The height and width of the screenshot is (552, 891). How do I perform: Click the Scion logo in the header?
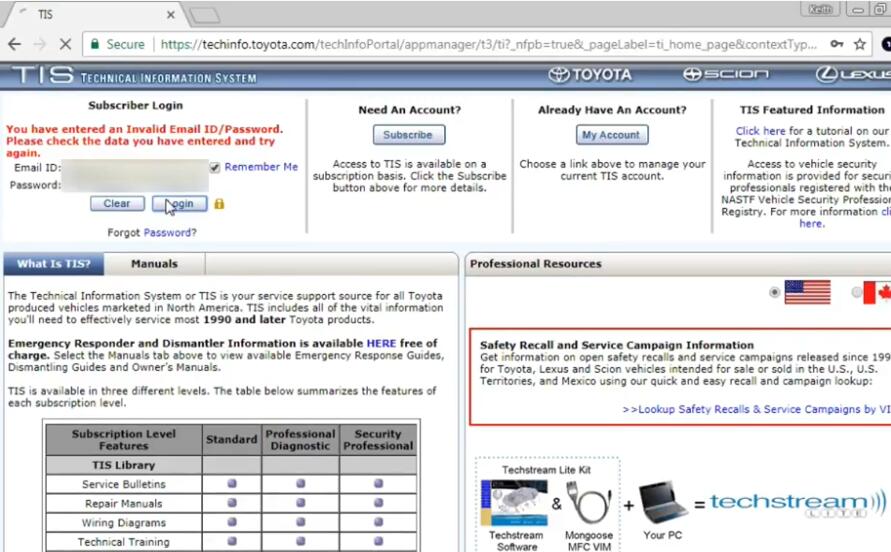726,74
